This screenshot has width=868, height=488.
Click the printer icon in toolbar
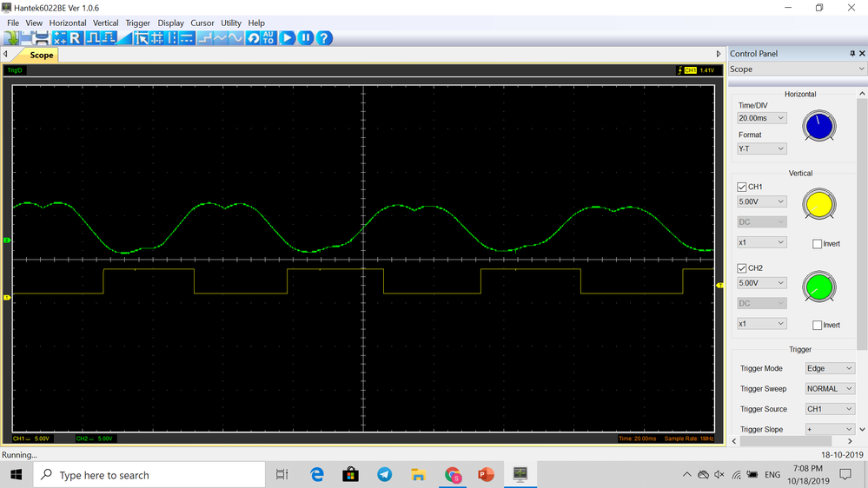[x=42, y=37]
